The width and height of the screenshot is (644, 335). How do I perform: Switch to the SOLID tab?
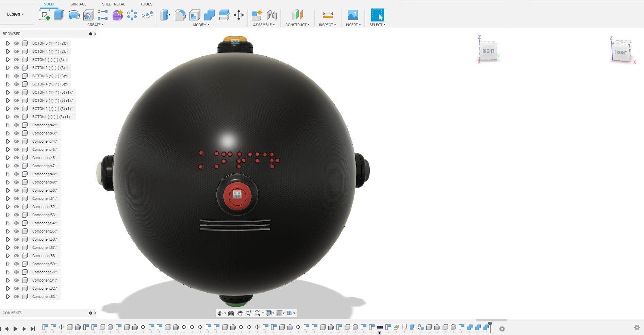49,4
